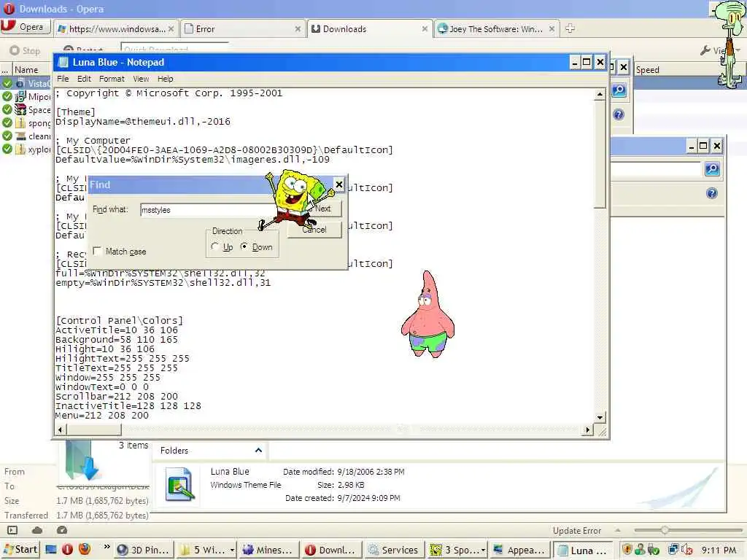Expand the quick launch overflow chevron
Image resolution: width=747 pixels, height=560 pixels.
click(107, 547)
